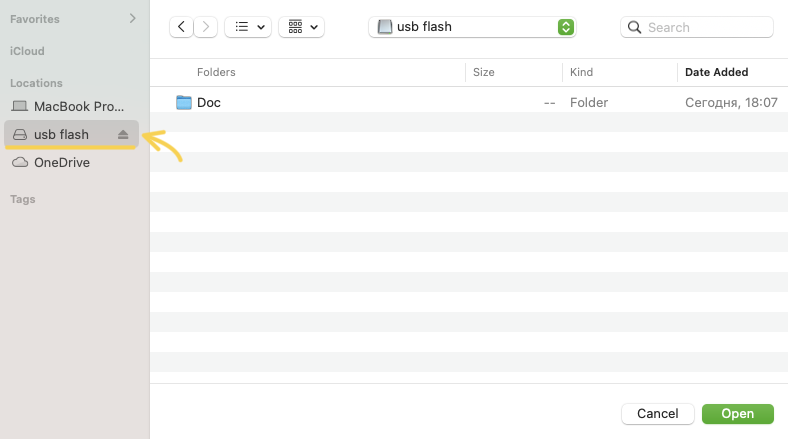The height and width of the screenshot is (439, 788).
Task: Sort by the Kind column header
Action: pyautogui.click(x=581, y=72)
